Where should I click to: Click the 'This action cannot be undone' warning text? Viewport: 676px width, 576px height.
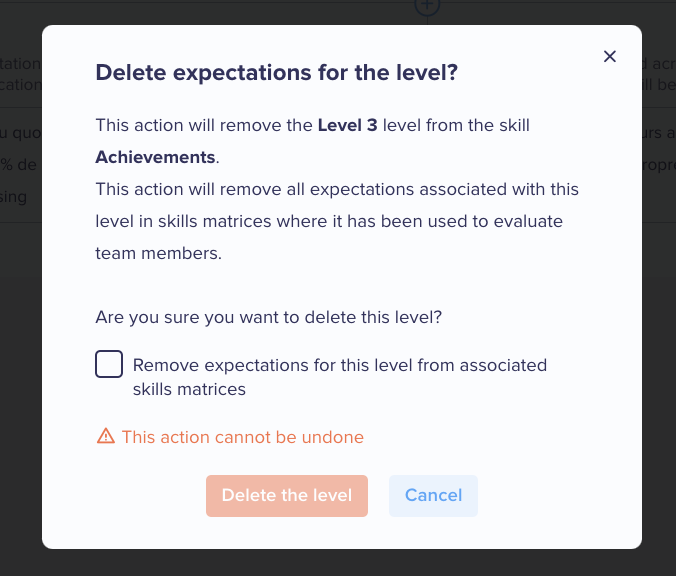point(243,437)
